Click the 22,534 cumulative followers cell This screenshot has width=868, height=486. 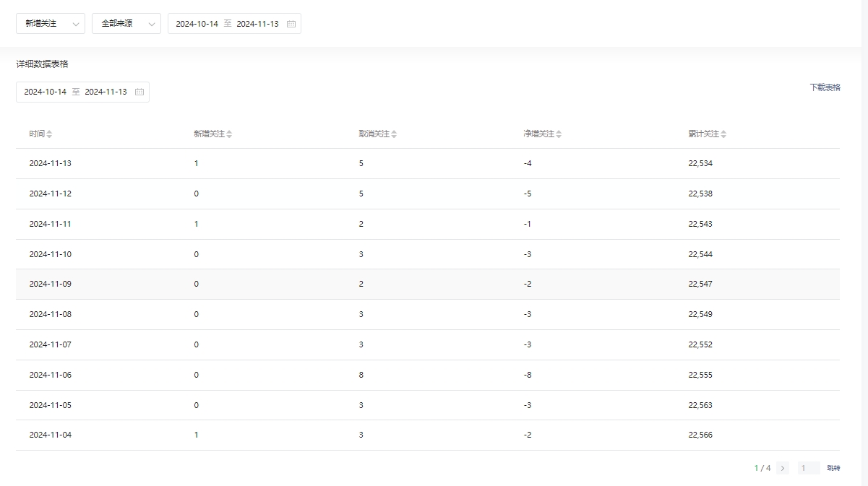pyautogui.click(x=700, y=164)
